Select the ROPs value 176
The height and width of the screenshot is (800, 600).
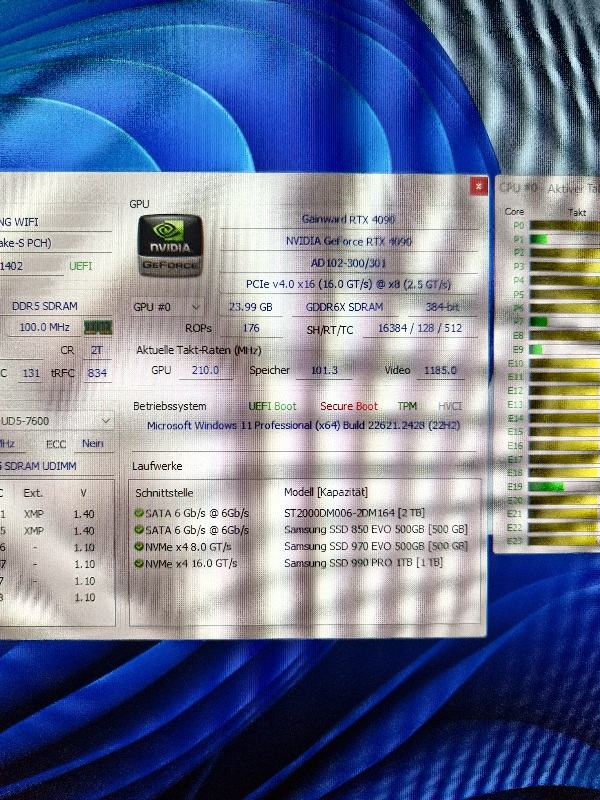click(x=251, y=328)
